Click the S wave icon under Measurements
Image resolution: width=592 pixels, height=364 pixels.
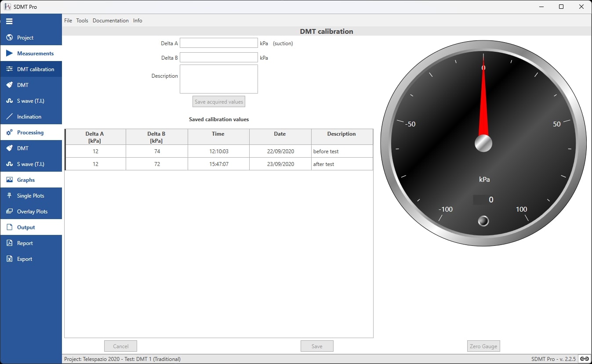click(x=9, y=101)
